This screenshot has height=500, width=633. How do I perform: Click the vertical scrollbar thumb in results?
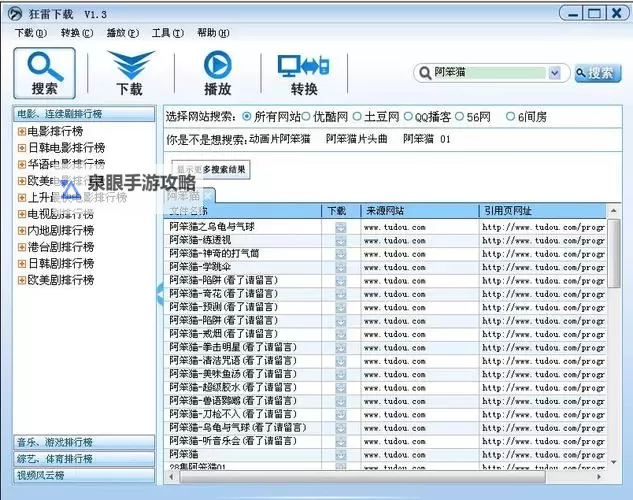click(614, 253)
